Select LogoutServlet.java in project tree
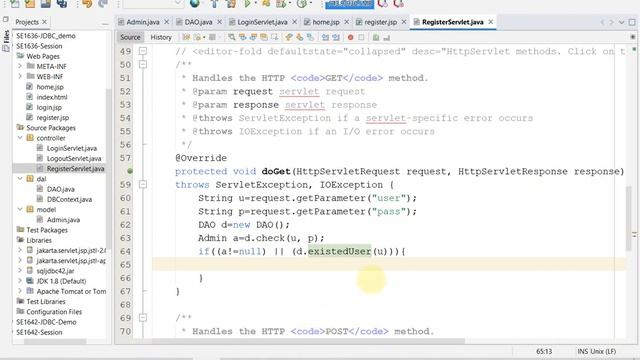The image size is (640, 360). point(73,158)
